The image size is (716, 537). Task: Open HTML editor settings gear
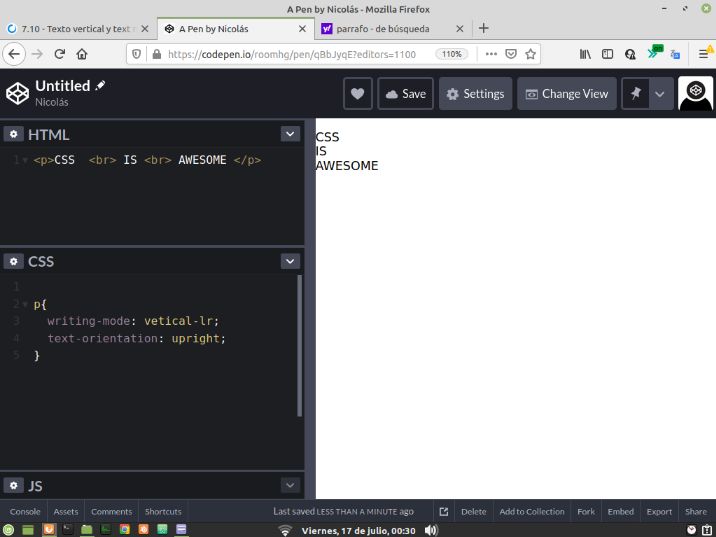pyautogui.click(x=14, y=134)
